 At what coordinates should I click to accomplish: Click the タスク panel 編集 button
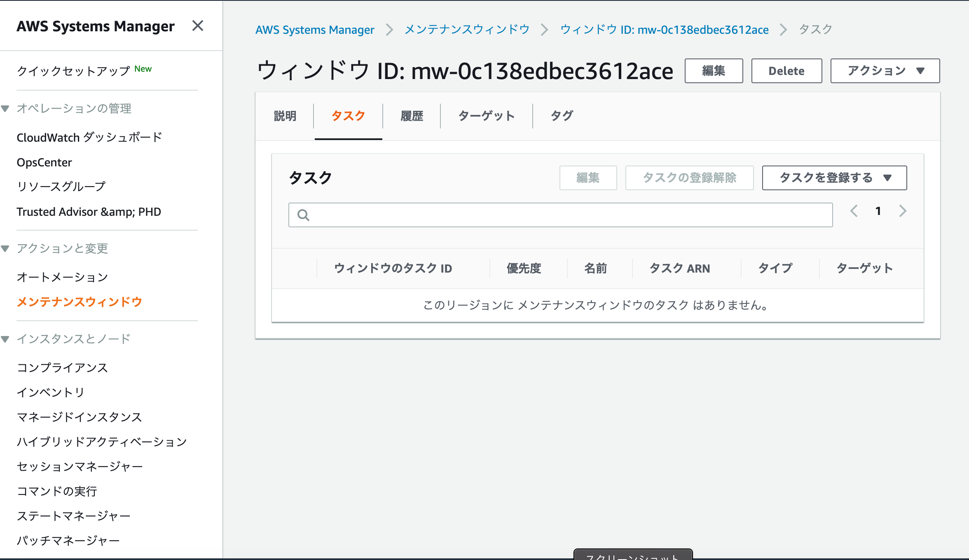[588, 178]
